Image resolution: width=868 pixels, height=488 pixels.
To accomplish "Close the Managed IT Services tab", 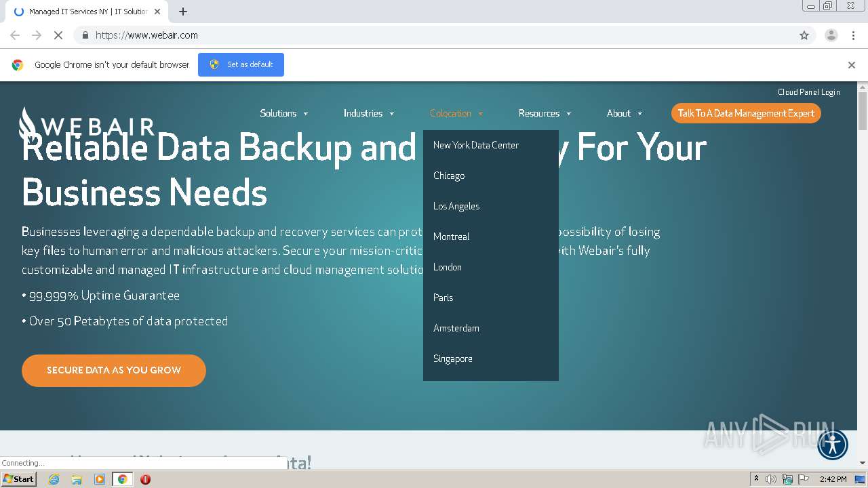I will point(157,12).
